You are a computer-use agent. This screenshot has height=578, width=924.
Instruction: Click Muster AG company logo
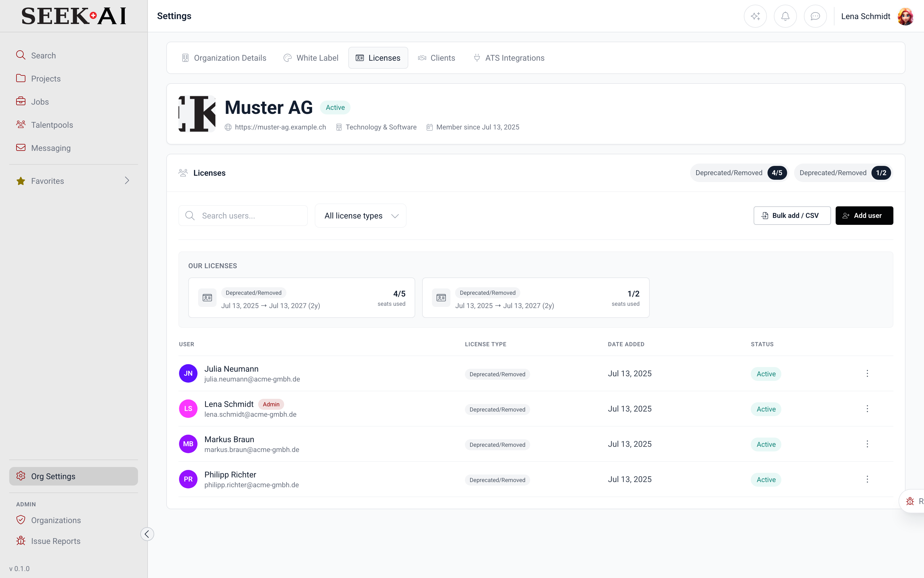click(x=197, y=114)
